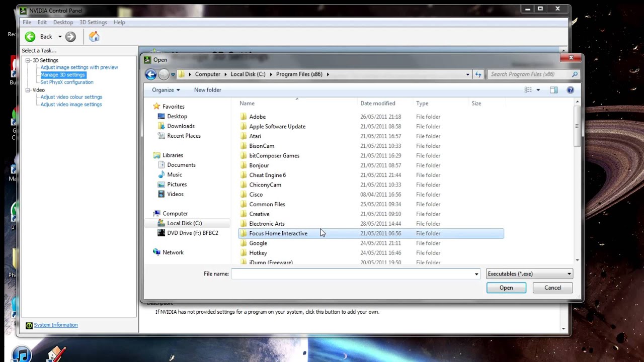Click the New folder button
Image resolution: width=644 pixels, height=362 pixels.
[208, 90]
